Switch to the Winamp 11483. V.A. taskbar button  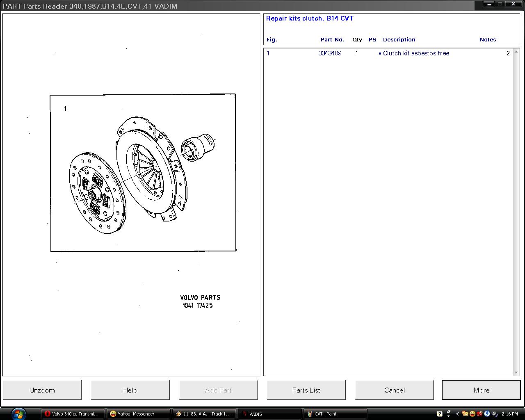tap(204, 414)
